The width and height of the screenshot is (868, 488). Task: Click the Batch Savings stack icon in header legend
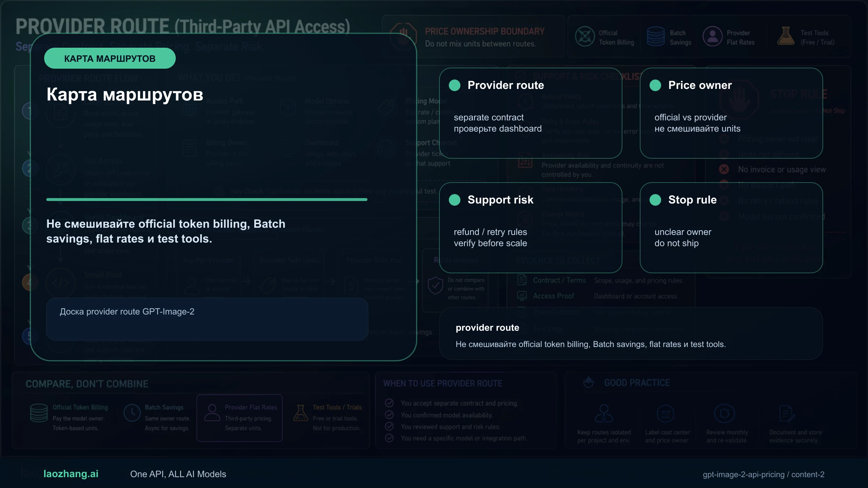pyautogui.click(x=656, y=37)
